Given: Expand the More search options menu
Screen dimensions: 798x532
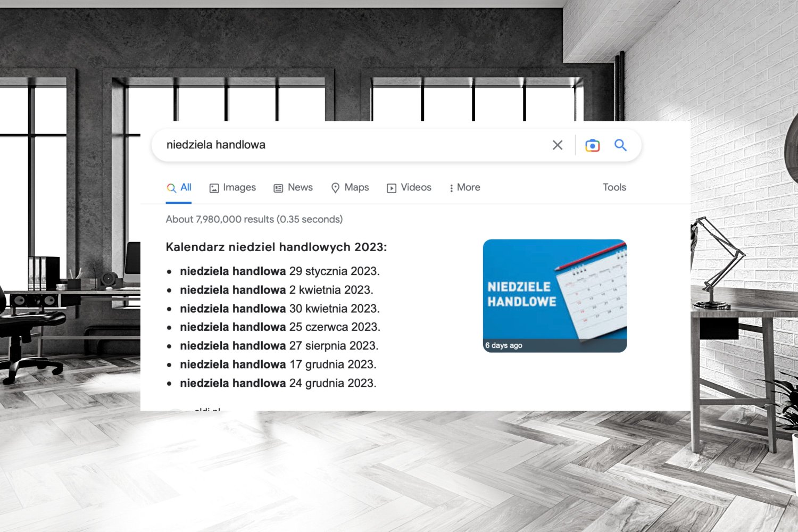Looking at the screenshot, I should tap(464, 188).
